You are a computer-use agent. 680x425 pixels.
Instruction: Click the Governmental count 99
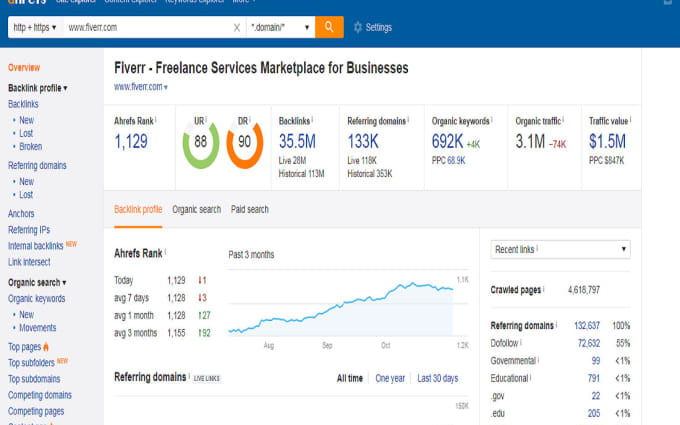pos(596,361)
